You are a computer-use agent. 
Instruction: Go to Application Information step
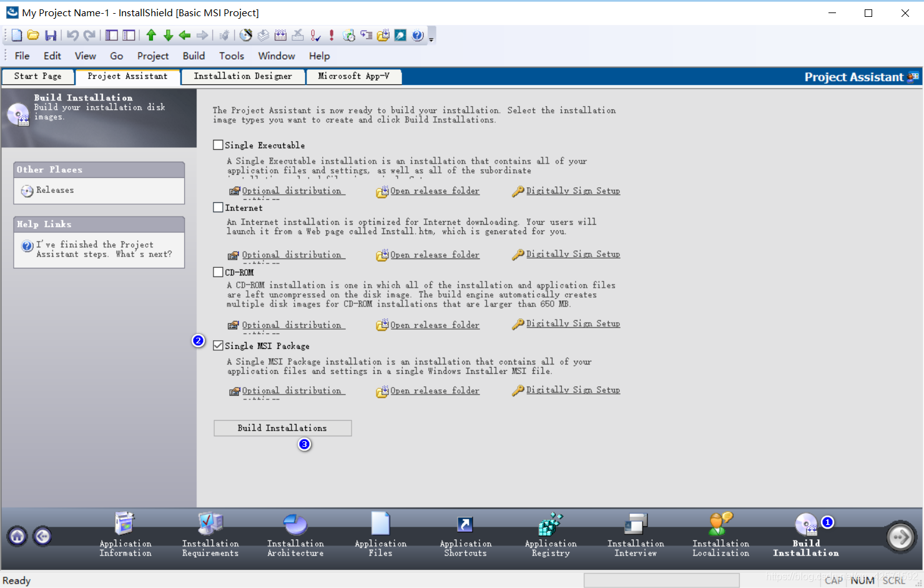coord(125,535)
